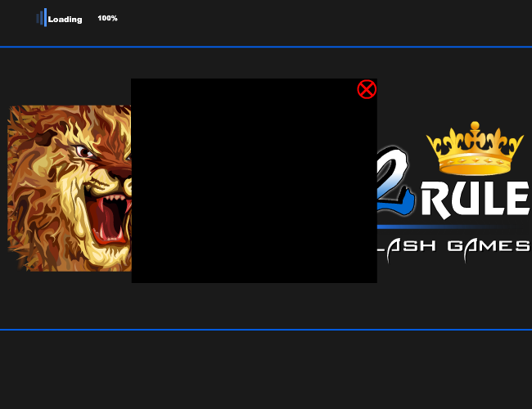Click the blue number 2 logo

395,181
